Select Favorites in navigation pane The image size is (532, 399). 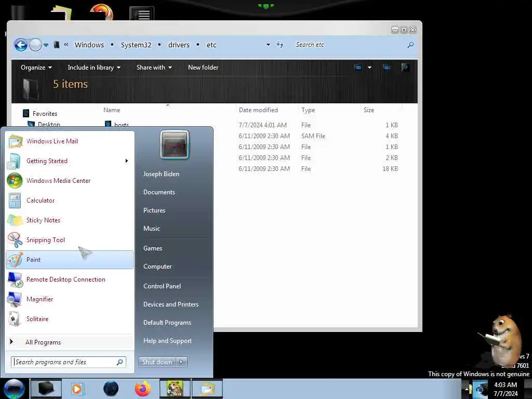click(x=45, y=114)
